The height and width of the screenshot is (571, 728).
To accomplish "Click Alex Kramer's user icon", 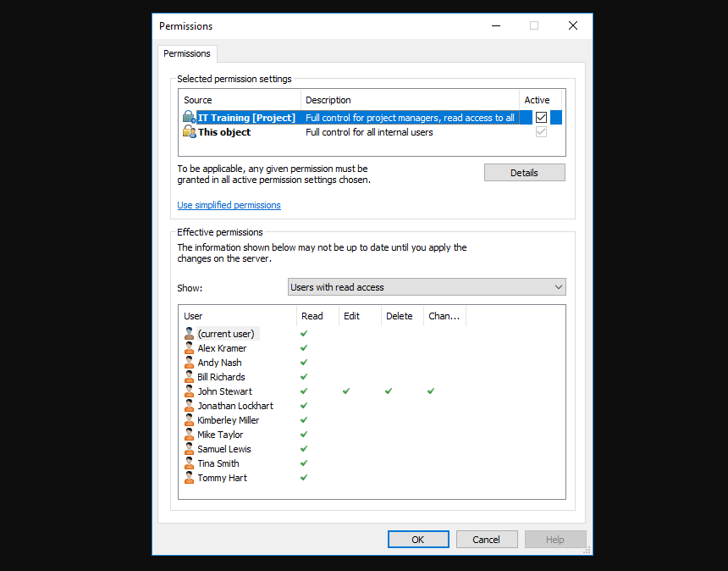I will point(189,347).
